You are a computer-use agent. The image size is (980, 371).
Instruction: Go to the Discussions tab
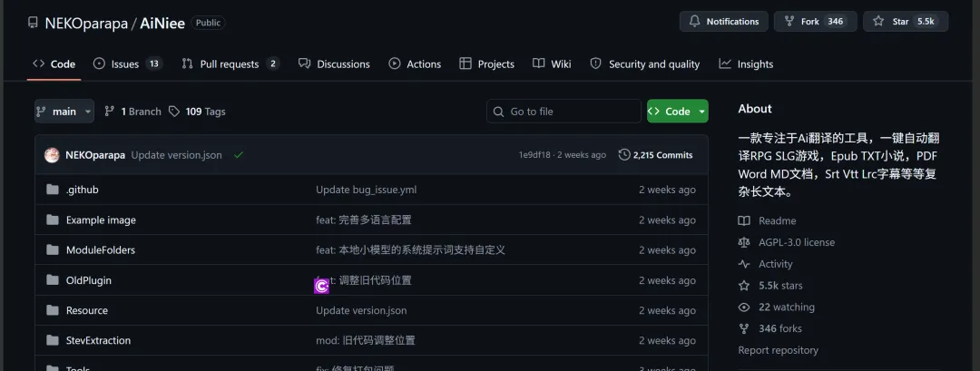(x=334, y=63)
